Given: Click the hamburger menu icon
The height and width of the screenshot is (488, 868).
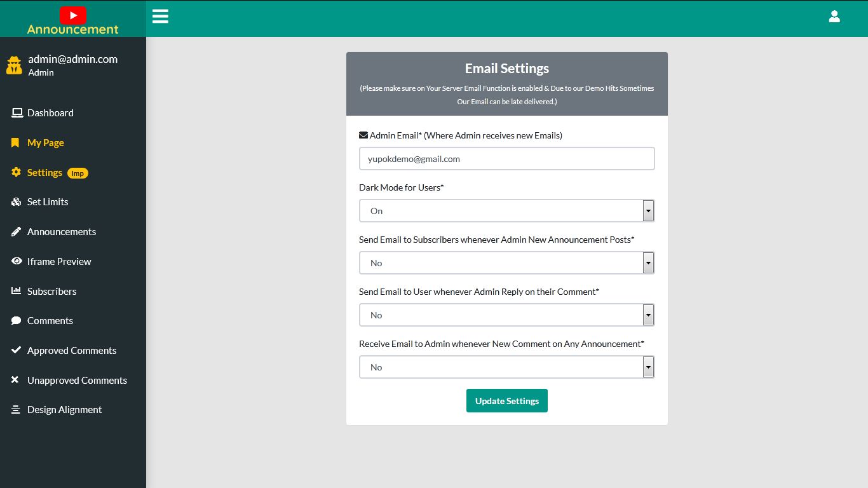Looking at the screenshot, I should pyautogui.click(x=160, y=17).
